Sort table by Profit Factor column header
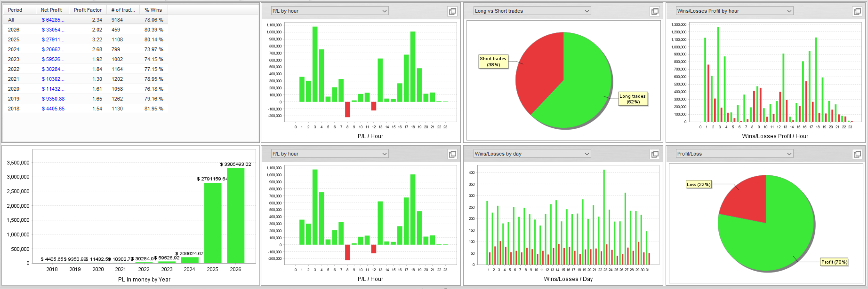The width and height of the screenshot is (868, 289). click(x=88, y=10)
